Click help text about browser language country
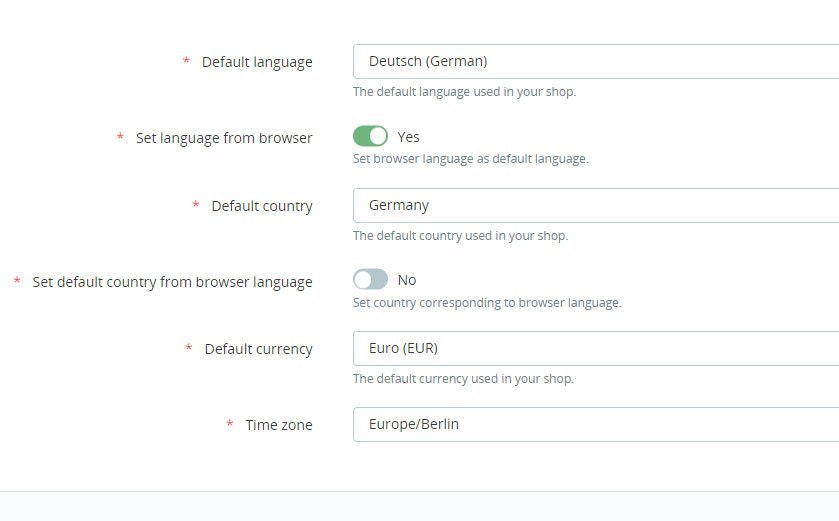The height and width of the screenshot is (521, 839). point(487,303)
